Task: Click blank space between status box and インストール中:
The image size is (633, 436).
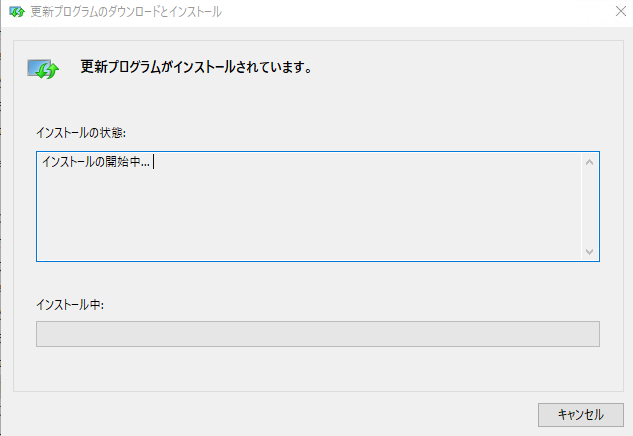Action: (x=318, y=279)
